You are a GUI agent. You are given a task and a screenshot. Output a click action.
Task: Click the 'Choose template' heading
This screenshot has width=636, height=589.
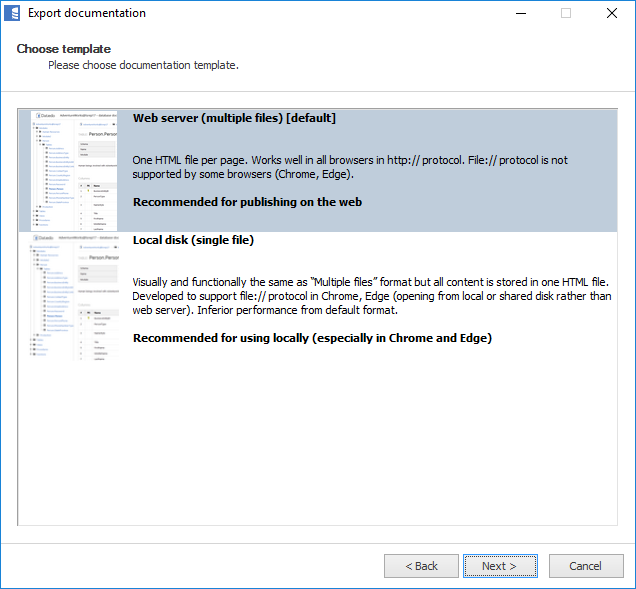pyautogui.click(x=63, y=49)
